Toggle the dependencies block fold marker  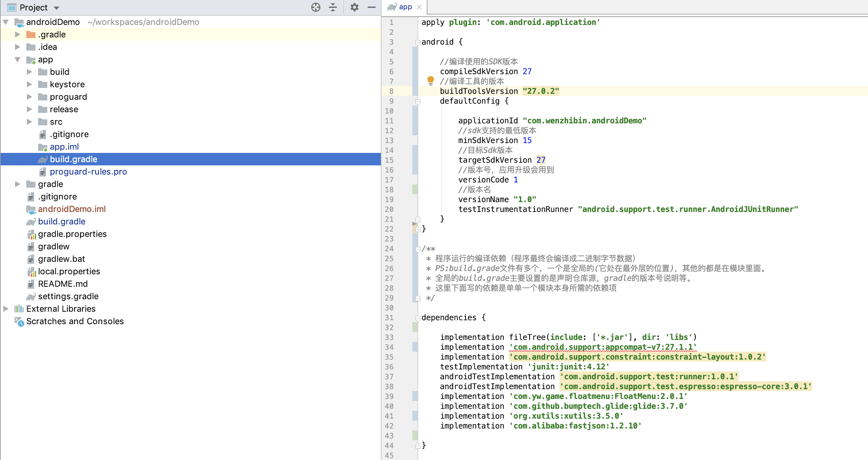pos(418,318)
